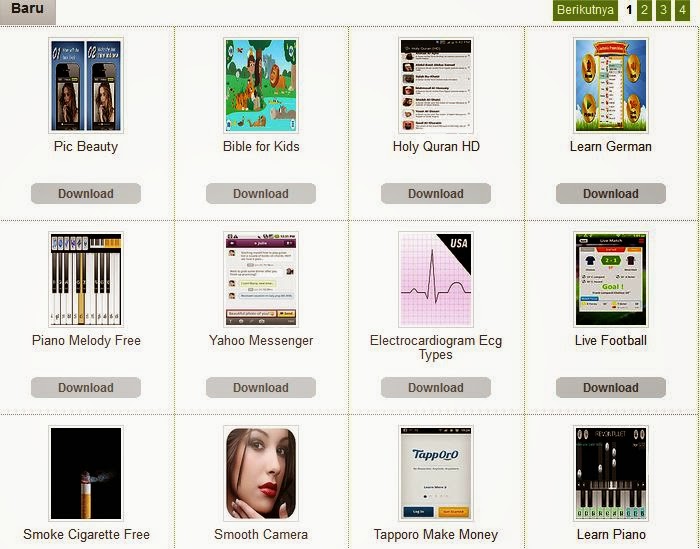
Task: Download the Holy Quran HD app
Action: click(x=436, y=194)
